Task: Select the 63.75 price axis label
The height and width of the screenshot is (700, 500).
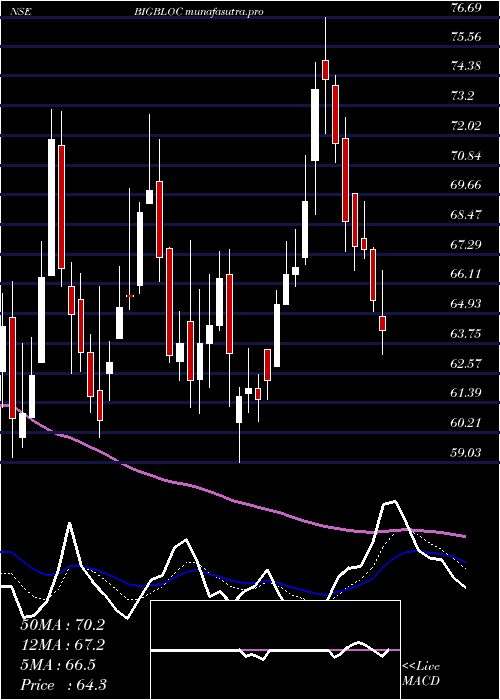Action: 467,333
